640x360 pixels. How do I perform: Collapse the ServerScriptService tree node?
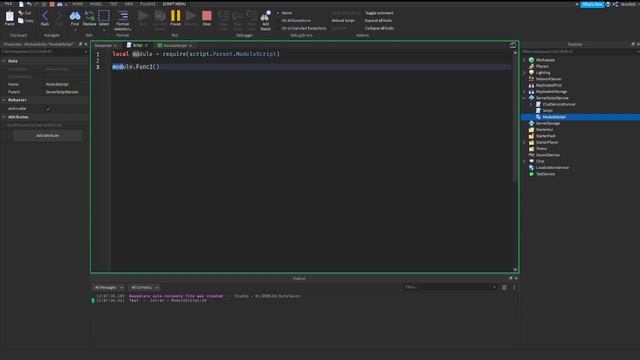point(524,98)
